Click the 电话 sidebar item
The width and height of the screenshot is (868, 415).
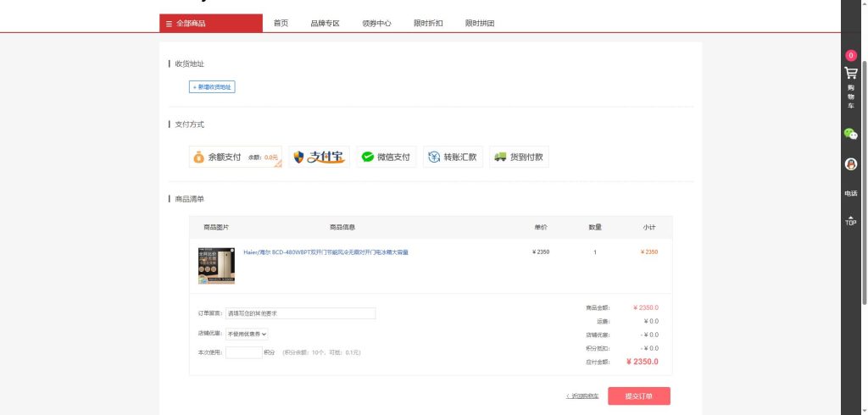pyautogui.click(x=851, y=194)
